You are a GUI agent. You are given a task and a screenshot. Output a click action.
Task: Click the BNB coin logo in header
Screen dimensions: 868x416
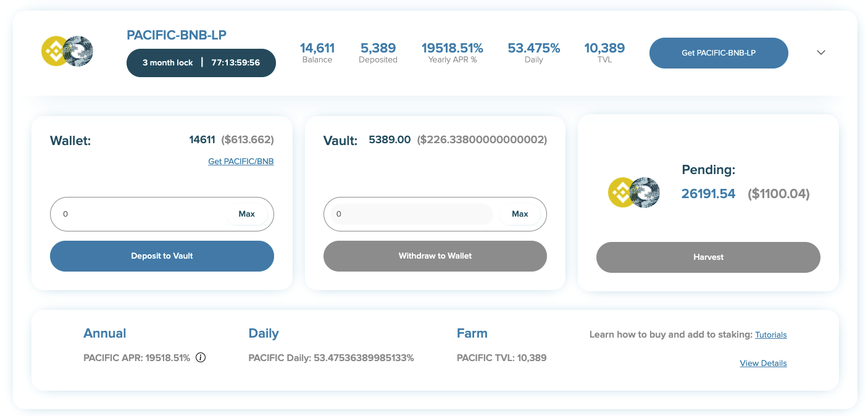tap(54, 51)
